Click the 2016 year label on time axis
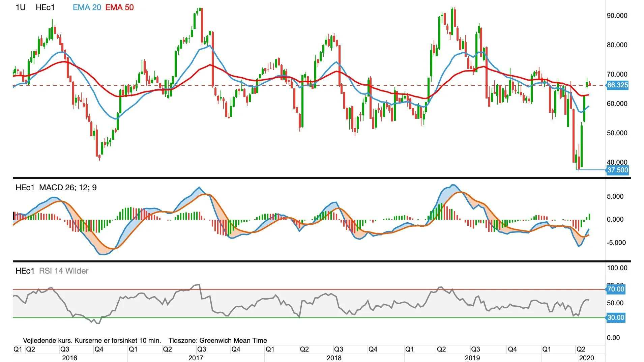 coord(69,358)
